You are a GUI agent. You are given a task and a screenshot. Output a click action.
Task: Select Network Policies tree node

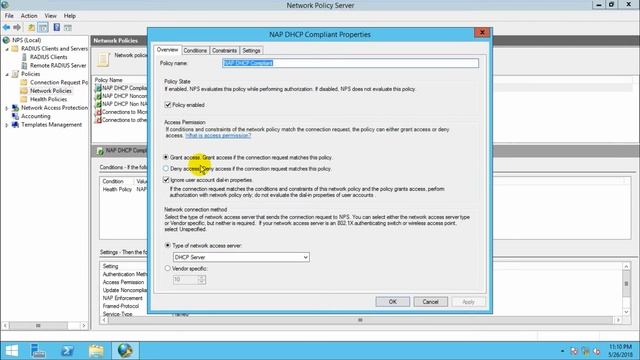(x=51, y=91)
